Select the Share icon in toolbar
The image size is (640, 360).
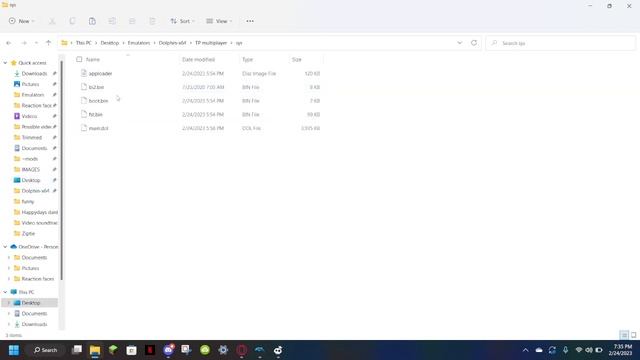click(132, 21)
